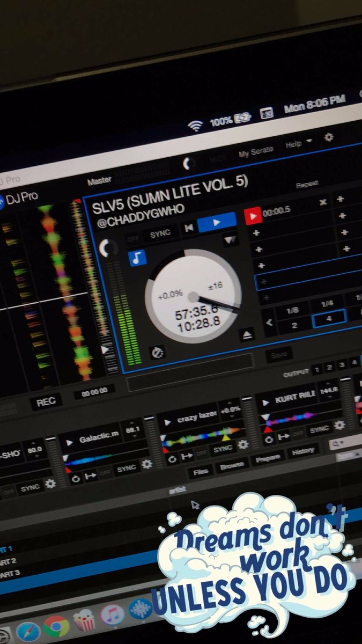The height and width of the screenshot is (644, 362).
Task: Click the 100% battery indicator in menu bar
Action: coord(231,120)
